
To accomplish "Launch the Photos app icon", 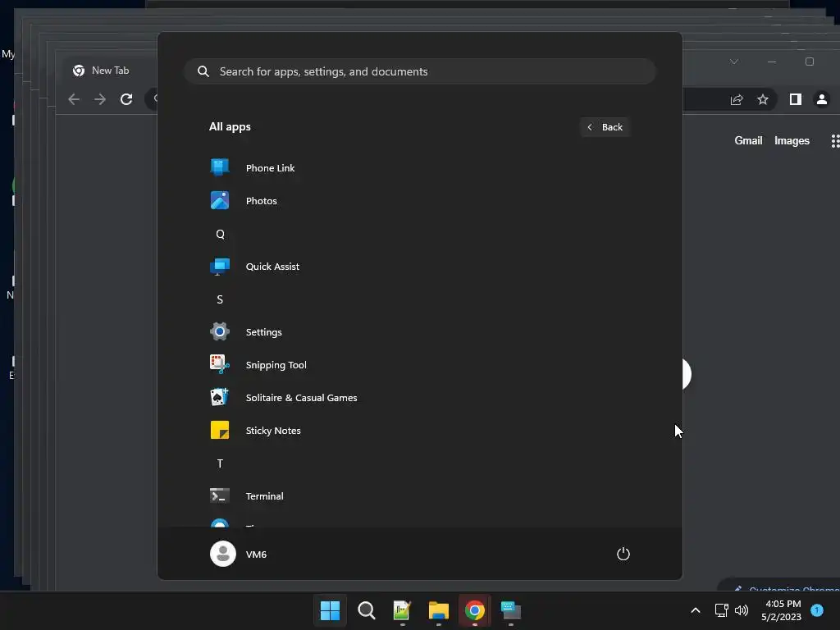I will (220, 200).
